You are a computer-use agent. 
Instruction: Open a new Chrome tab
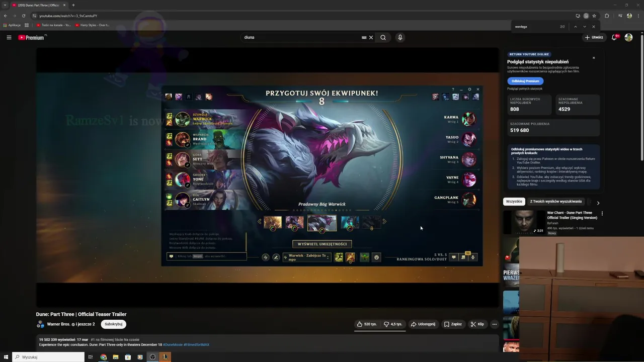[x=73, y=5]
